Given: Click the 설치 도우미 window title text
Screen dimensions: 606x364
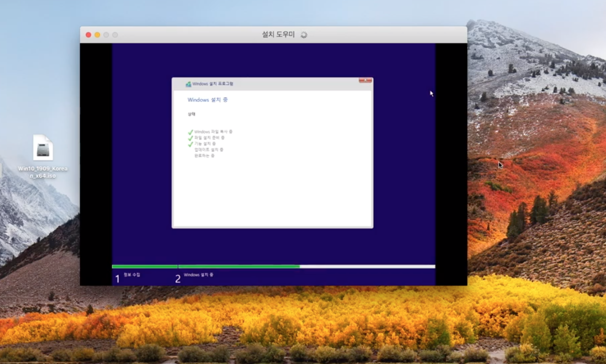Looking at the screenshot, I should tap(278, 35).
